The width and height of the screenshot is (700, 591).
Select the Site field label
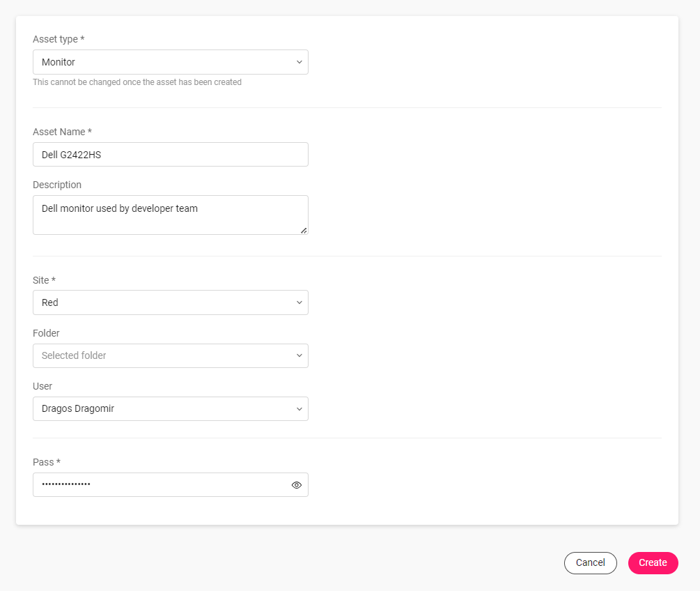[44, 279]
